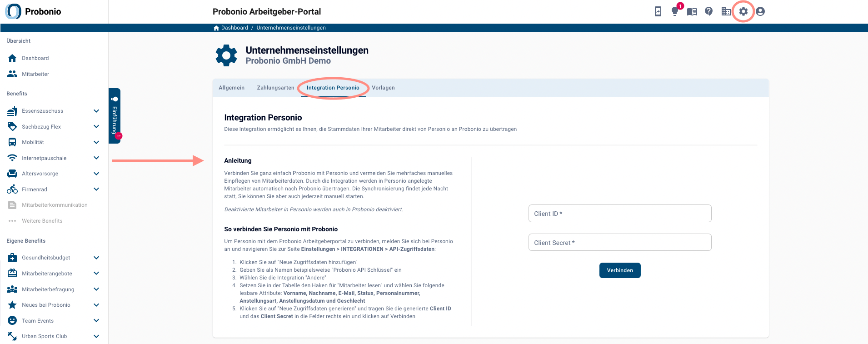Expand the Essenszuschuss menu chevron
The width and height of the screenshot is (868, 344).
[96, 111]
